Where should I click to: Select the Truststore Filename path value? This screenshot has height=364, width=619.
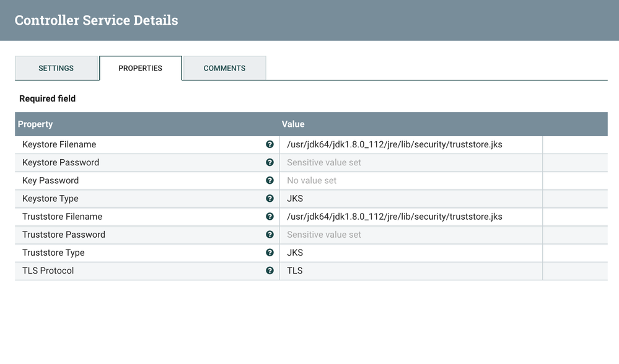394,217
